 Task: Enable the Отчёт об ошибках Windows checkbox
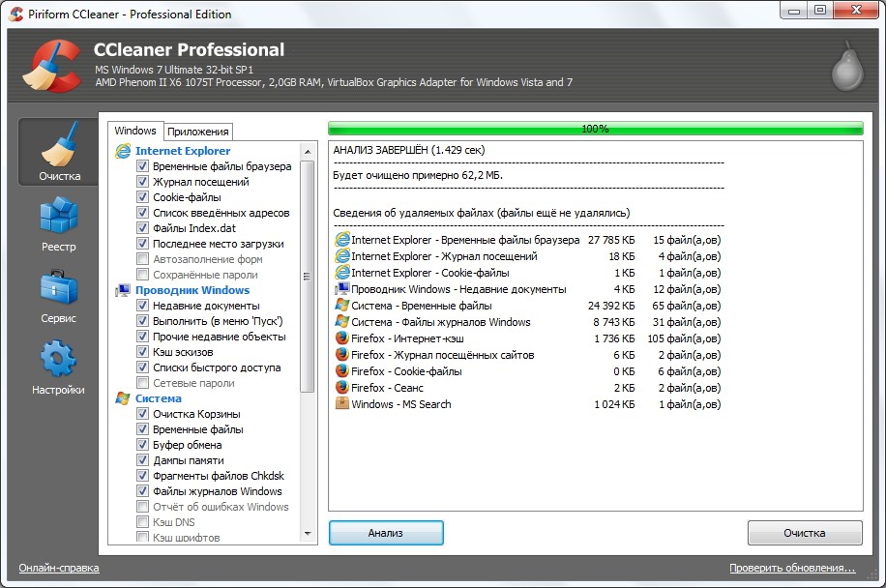point(143,507)
